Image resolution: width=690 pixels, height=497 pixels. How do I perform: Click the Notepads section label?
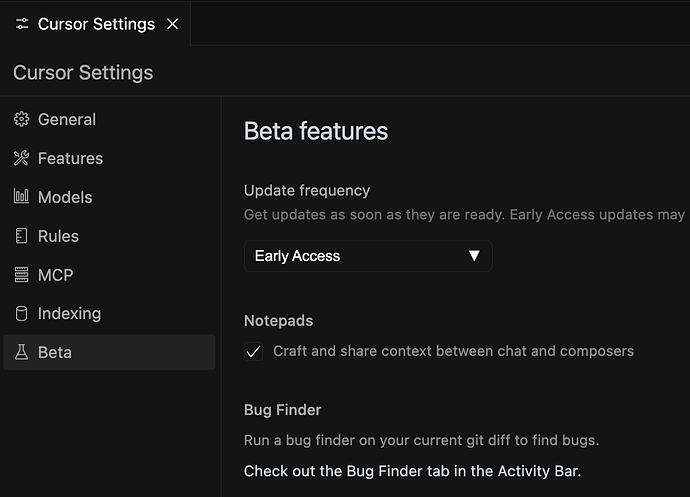click(x=279, y=320)
